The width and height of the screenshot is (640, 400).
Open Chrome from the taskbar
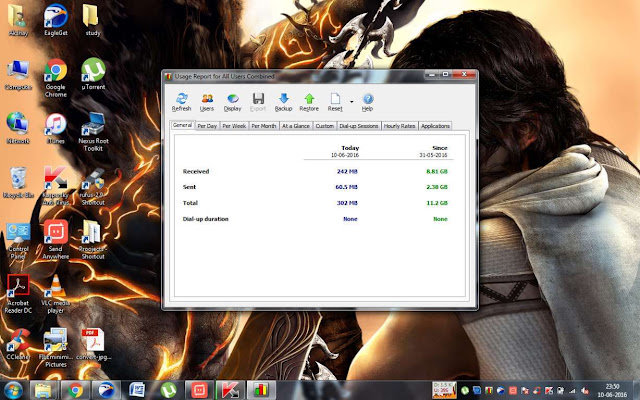(x=75, y=390)
